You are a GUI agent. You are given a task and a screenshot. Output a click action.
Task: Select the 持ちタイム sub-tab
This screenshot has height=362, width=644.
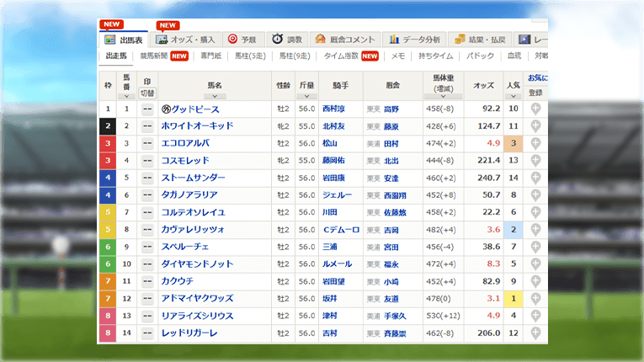[435, 56]
